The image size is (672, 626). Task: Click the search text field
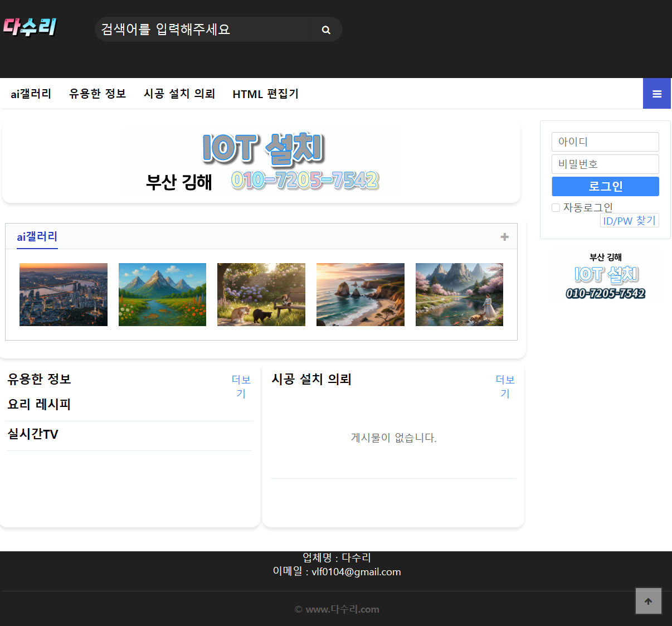[x=203, y=30]
